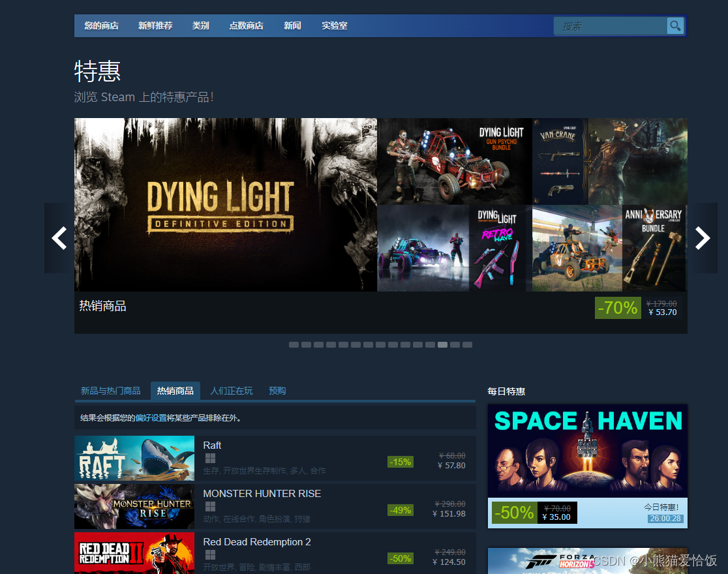Select the 热销商品 tab
The image size is (728, 574).
point(175,391)
